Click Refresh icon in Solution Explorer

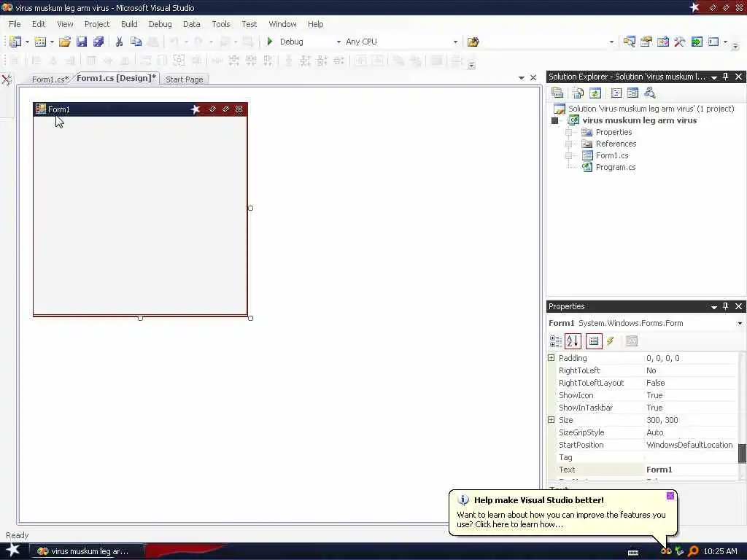click(x=595, y=93)
